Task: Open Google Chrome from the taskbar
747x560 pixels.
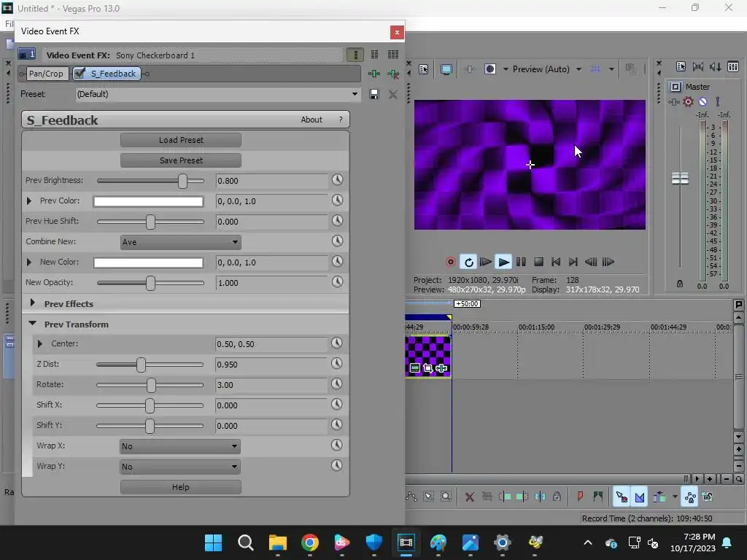Action: [x=309, y=542]
